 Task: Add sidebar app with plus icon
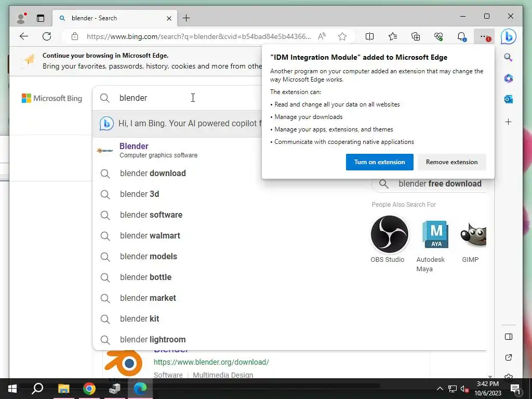508,122
